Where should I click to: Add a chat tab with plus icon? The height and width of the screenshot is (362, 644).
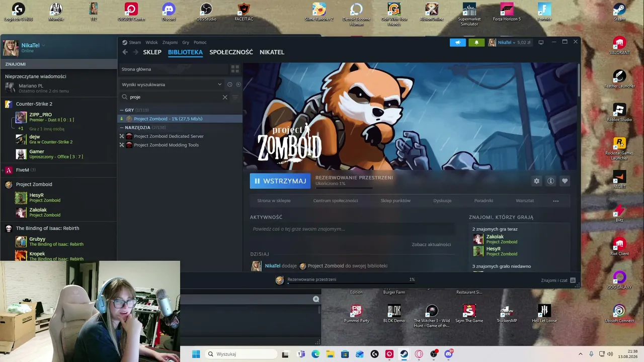[316, 299]
